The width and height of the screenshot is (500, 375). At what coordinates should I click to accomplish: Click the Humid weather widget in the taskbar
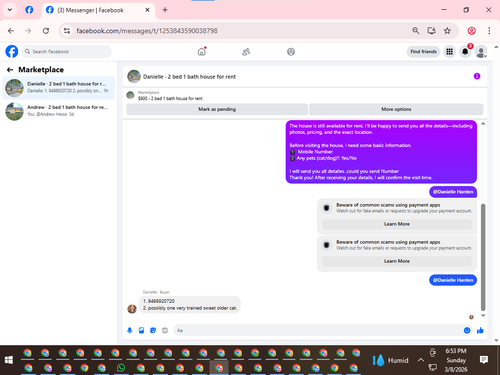[390, 360]
